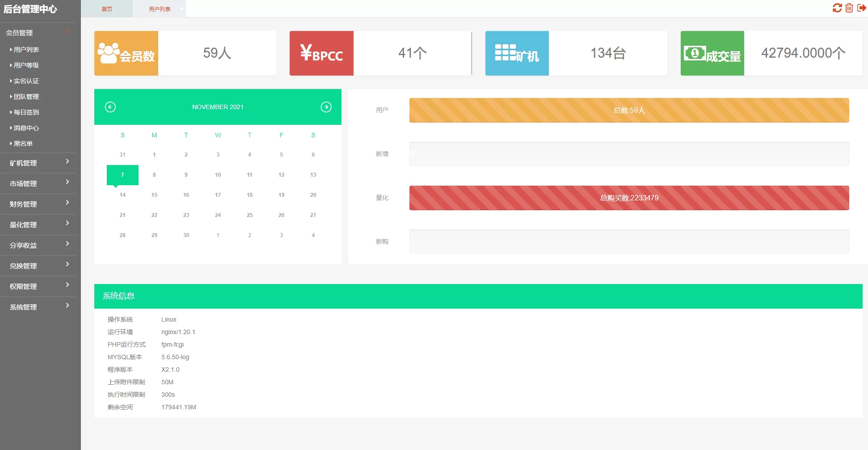Viewport: 868px width, 450px height.
Task: Go to previous month in calendar
Action: click(110, 107)
